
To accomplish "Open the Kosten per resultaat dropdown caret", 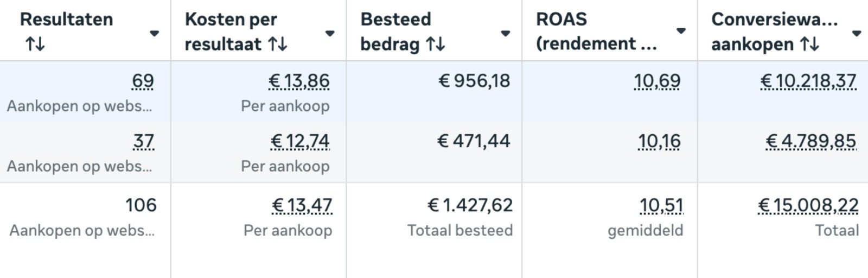I will [329, 33].
